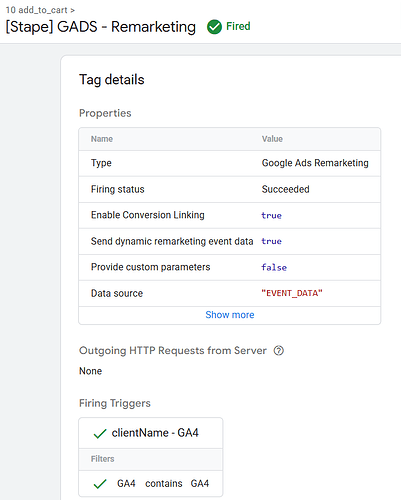Open the Outgoing HTTP Requests help icon
This screenshot has height=500, width=401.
(279, 351)
